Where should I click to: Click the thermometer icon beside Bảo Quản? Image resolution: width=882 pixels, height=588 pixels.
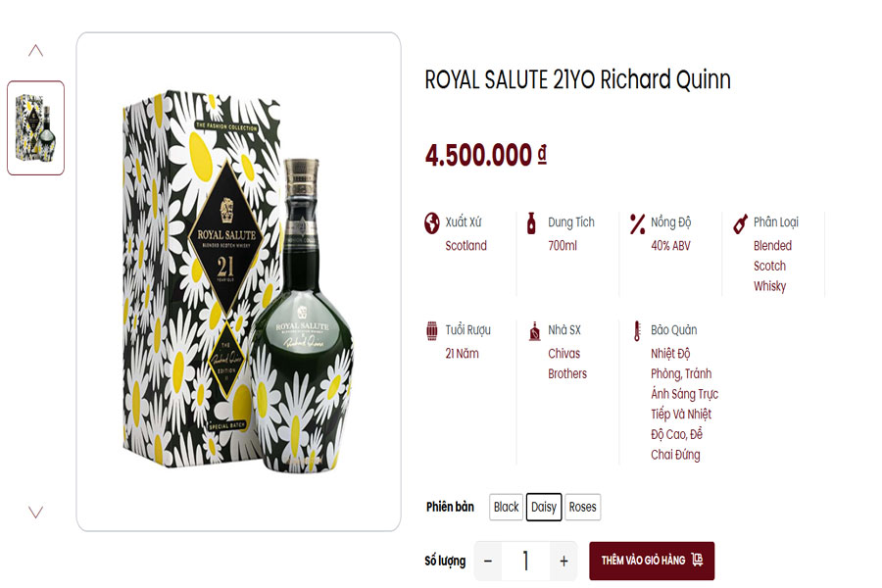point(637,330)
